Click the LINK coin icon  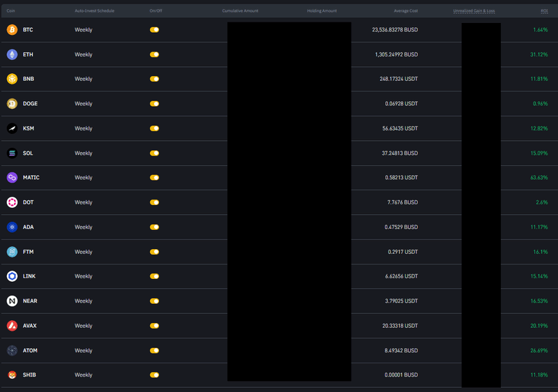pos(12,276)
